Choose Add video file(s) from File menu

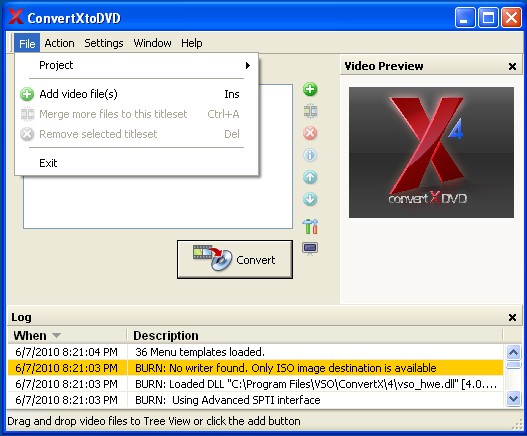click(x=137, y=94)
